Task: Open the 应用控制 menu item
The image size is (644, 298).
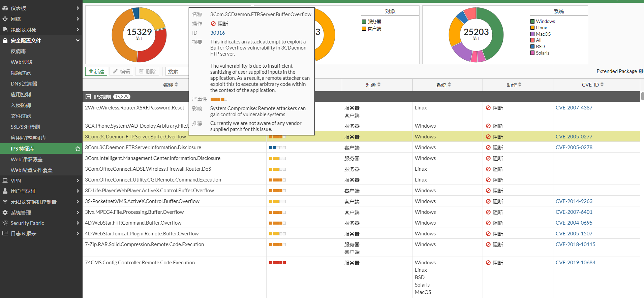Action: coord(21,94)
